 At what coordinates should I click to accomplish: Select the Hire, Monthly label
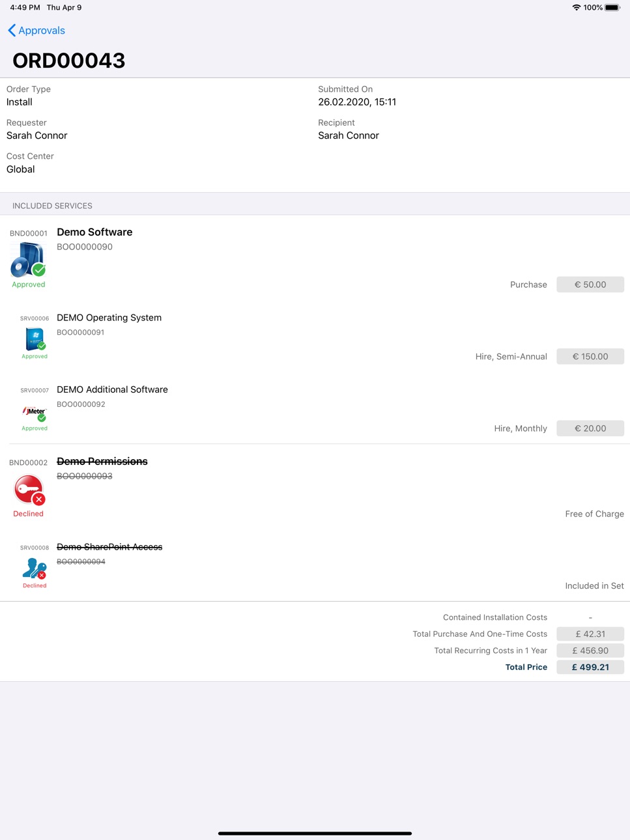(x=521, y=428)
